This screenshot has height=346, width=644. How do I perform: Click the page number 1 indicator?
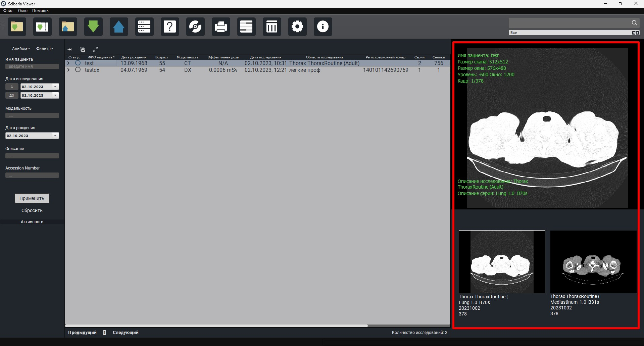click(x=105, y=333)
